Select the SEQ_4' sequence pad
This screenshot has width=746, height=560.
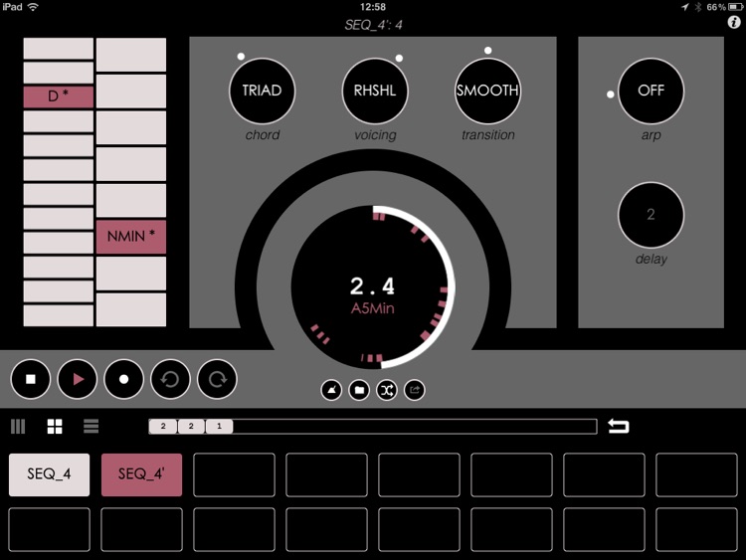click(x=141, y=474)
